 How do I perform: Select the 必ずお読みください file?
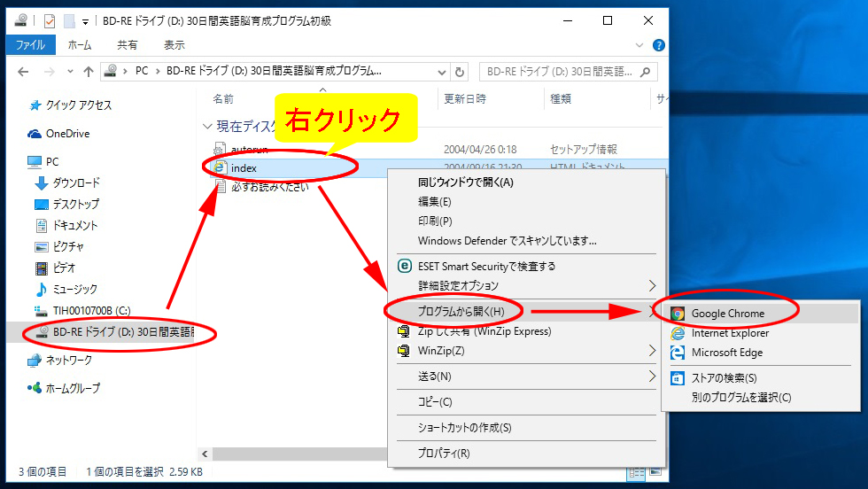269,187
